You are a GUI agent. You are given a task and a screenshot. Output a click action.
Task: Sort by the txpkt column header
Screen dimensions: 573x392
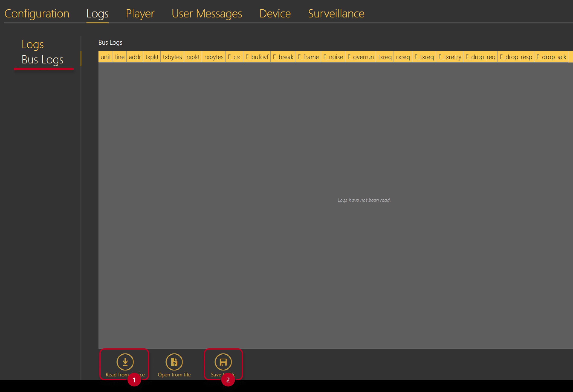[x=152, y=57]
